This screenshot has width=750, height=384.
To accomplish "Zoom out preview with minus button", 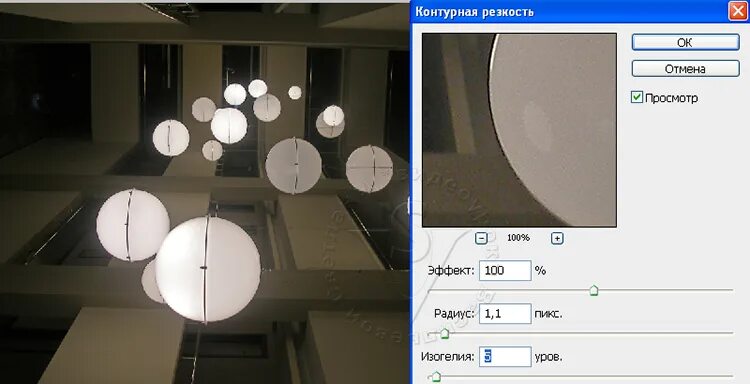I will pos(482,238).
